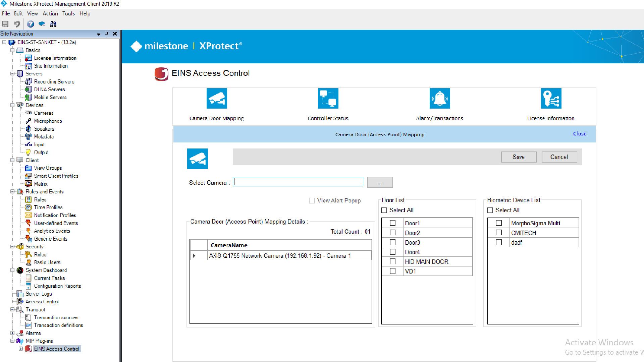Select the Notification Profiles envelope icon
Viewport: 644px width, 362px height.
point(29,215)
